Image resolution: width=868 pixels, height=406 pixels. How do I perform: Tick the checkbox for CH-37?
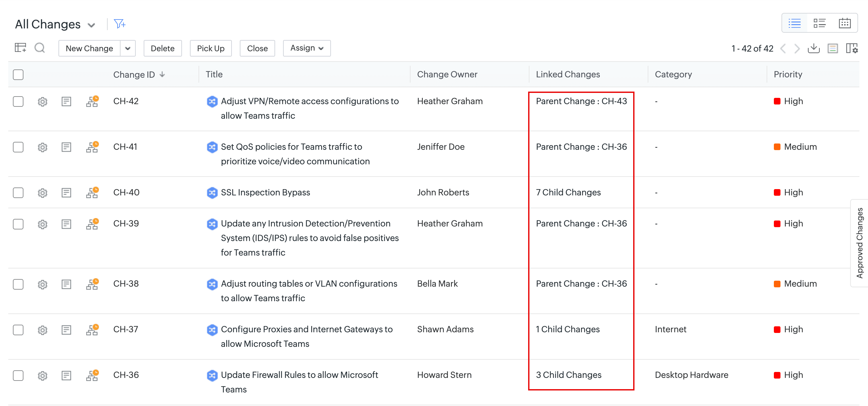(18, 329)
